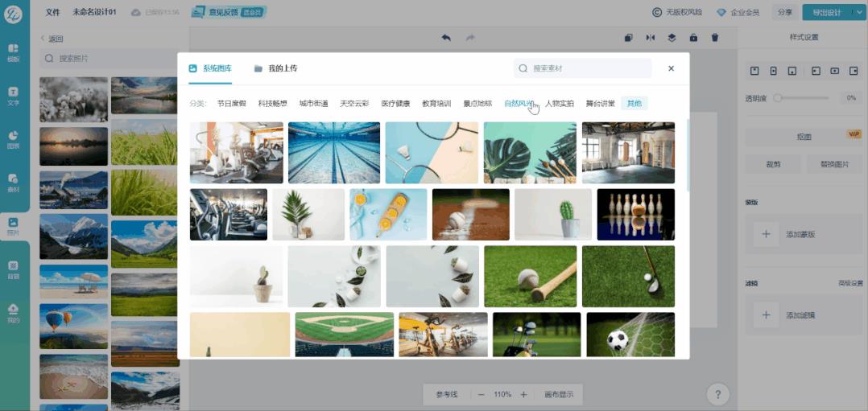Screen dimensions: 868x411
Task: Click the lock icon in toolbar
Action: (x=693, y=38)
